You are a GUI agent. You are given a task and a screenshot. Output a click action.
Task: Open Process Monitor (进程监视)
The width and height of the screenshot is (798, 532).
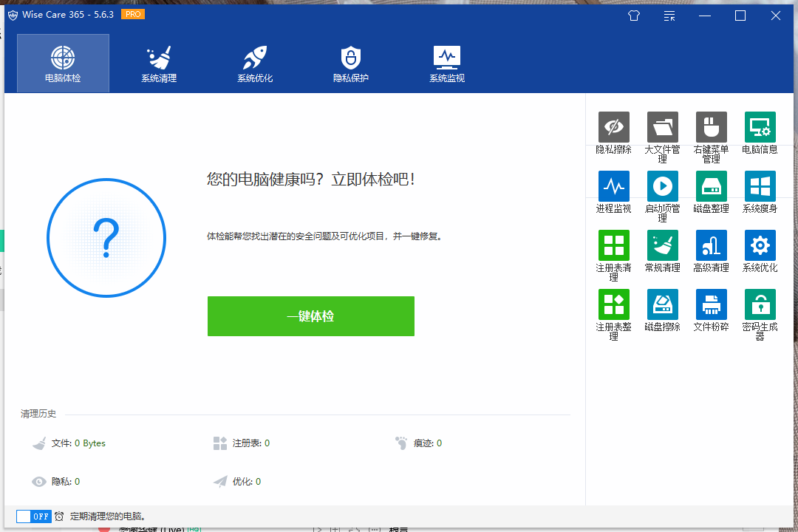[613, 186]
